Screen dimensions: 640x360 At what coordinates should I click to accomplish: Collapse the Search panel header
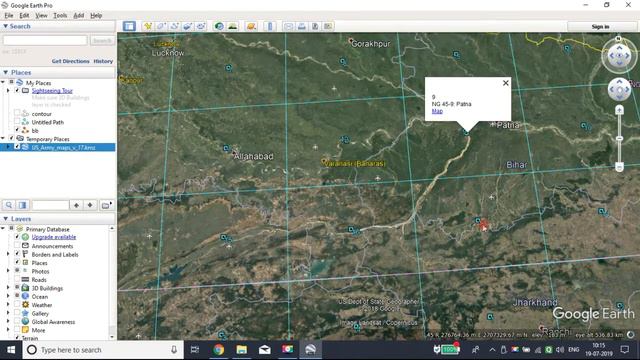(x=6, y=26)
